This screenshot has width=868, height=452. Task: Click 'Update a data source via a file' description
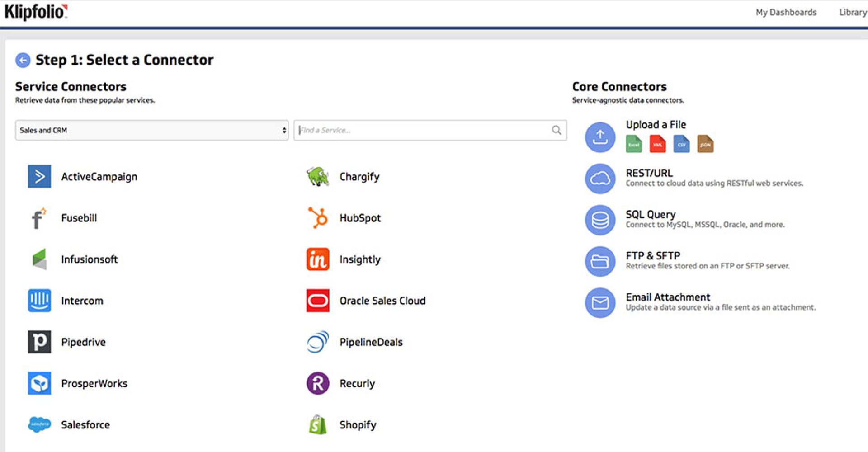pos(721,307)
